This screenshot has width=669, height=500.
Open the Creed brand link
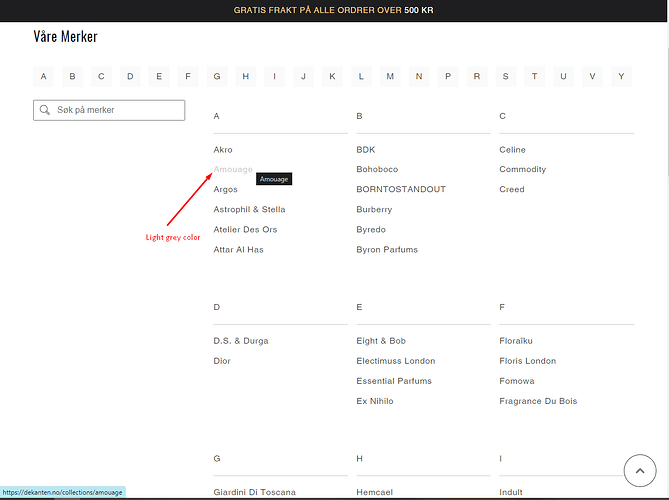(512, 189)
